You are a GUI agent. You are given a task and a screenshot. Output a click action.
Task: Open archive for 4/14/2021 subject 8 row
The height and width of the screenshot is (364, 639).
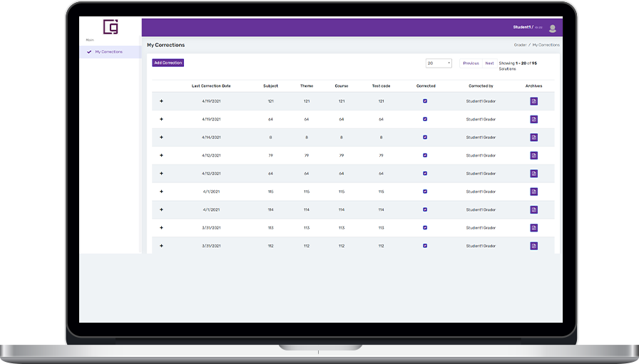point(533,137)
